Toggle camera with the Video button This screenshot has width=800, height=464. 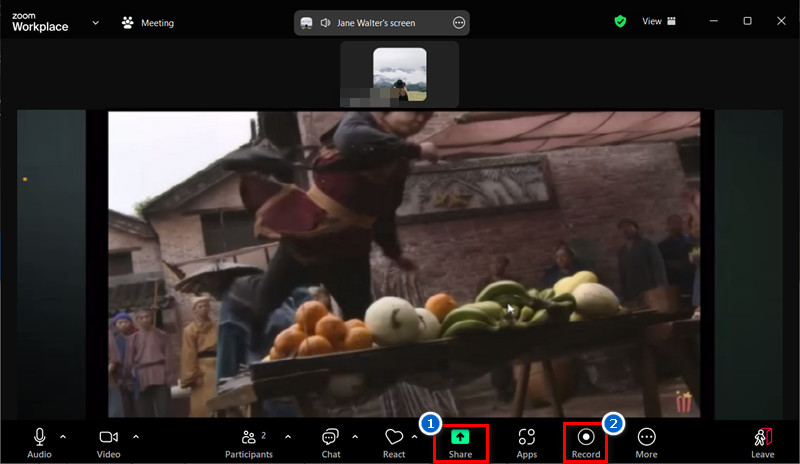pos(109,443)
